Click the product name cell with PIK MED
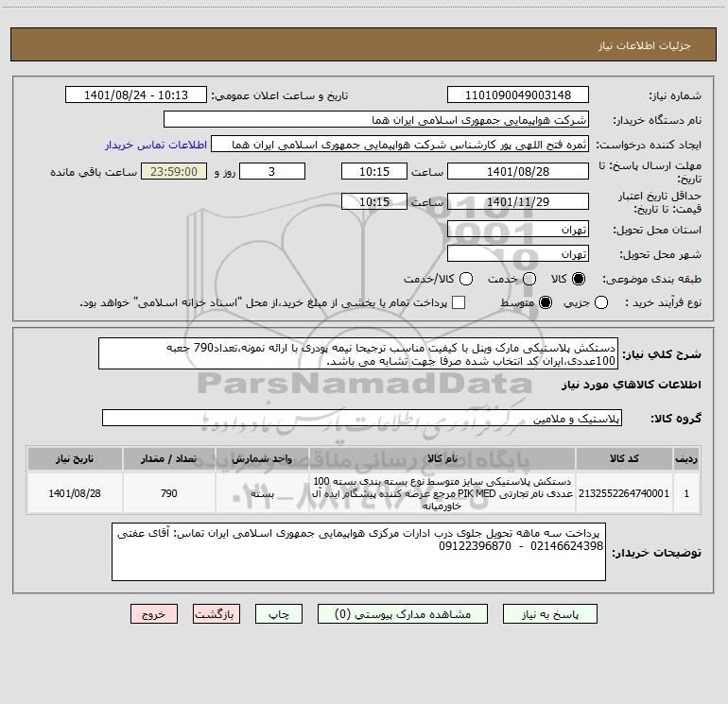The width and height of the screenshot is (728, 704). click(442, 493)
